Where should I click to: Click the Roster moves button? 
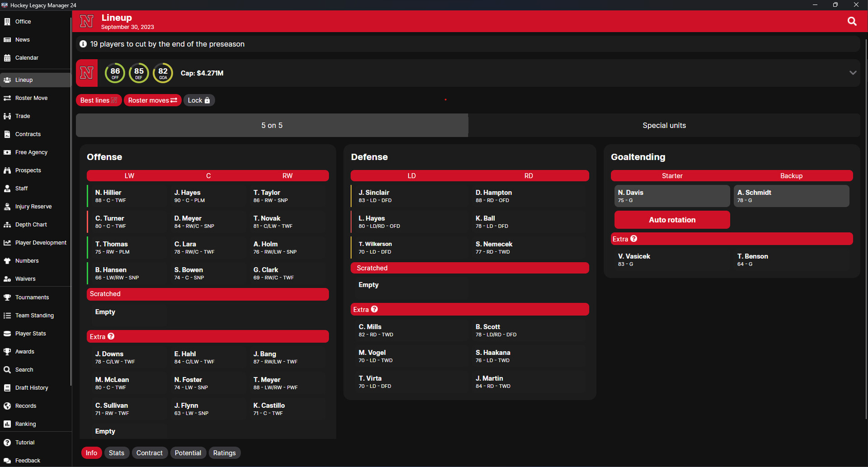[152, 100]
